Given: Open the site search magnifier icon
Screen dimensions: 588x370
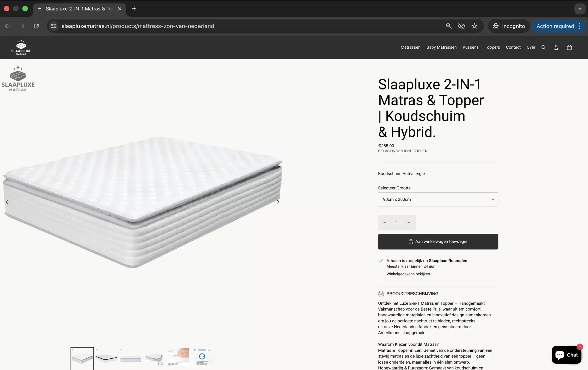Looking at the screenshot, I should [543, 47].
